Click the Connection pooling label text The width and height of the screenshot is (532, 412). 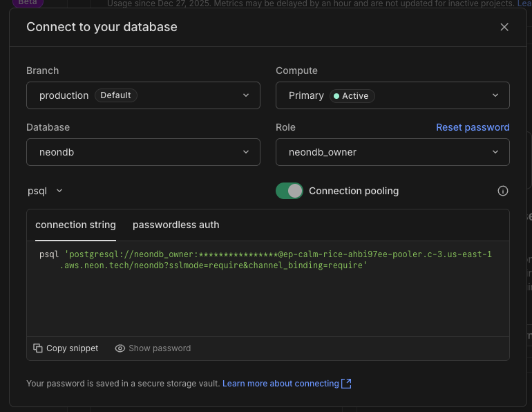click(354, 191)
